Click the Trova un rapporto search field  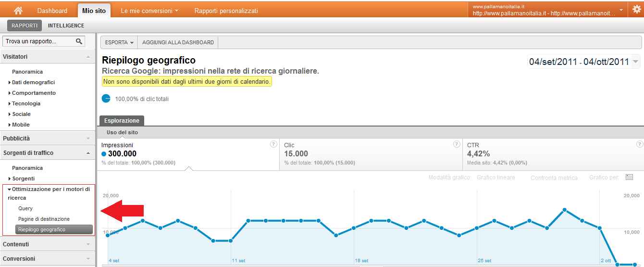coord(38,41)
